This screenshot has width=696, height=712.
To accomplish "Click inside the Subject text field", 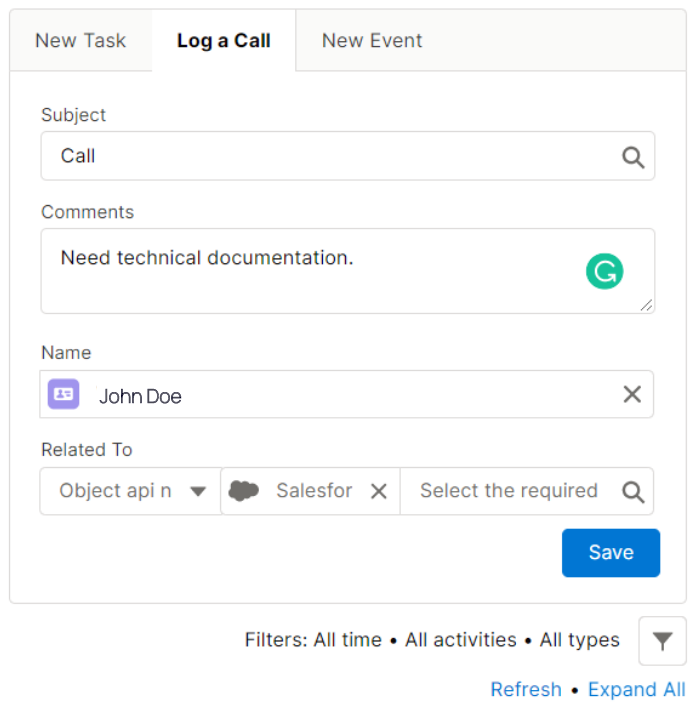I will coord(330,157).
